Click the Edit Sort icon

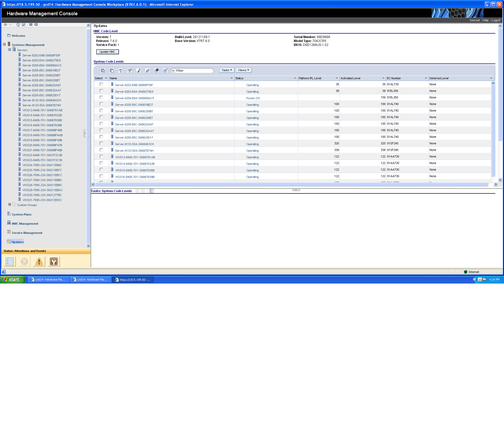click(x=139, y=71)
